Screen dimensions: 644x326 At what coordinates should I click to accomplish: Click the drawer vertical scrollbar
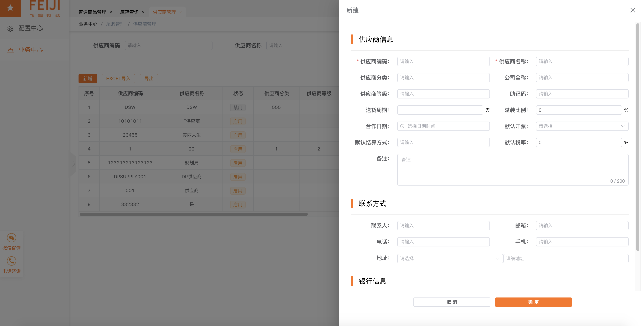click(x=638, y=137)
